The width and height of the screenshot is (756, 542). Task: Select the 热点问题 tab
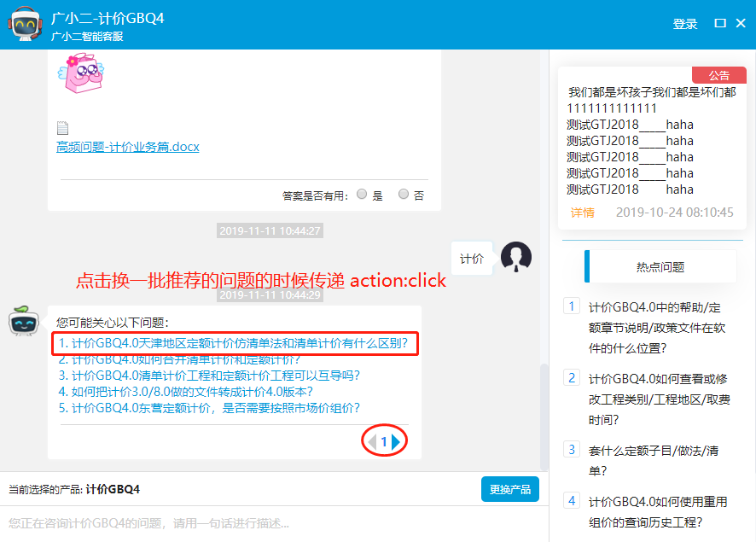660,266
